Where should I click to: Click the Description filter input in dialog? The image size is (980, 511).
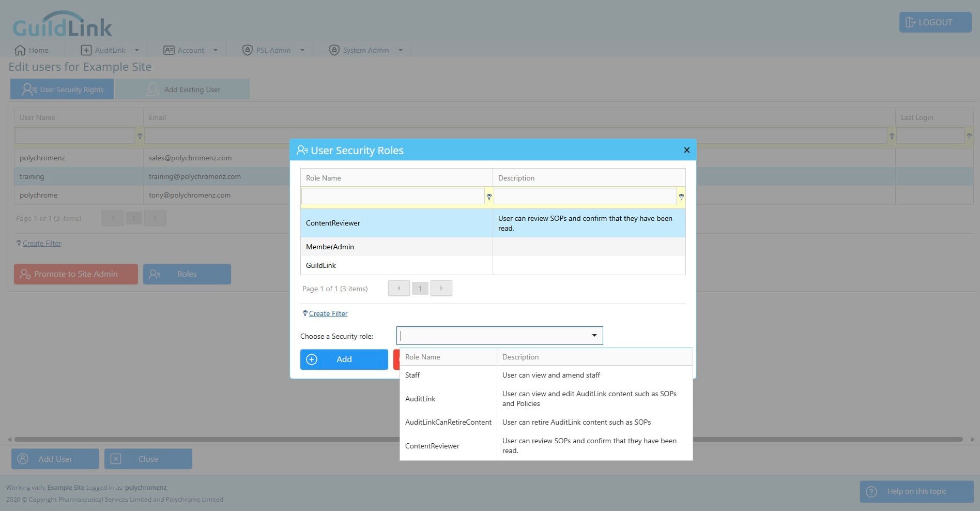tap(585, 196)
